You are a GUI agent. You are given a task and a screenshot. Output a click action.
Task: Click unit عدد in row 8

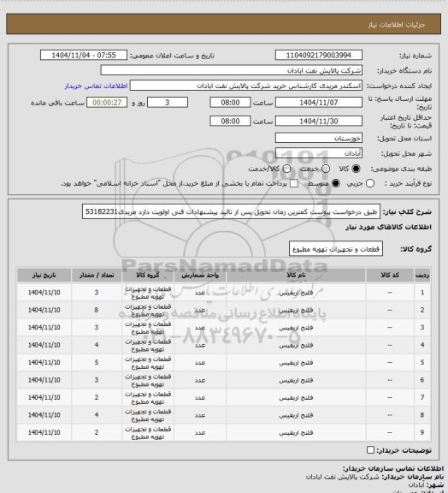(x=200, y=415)
